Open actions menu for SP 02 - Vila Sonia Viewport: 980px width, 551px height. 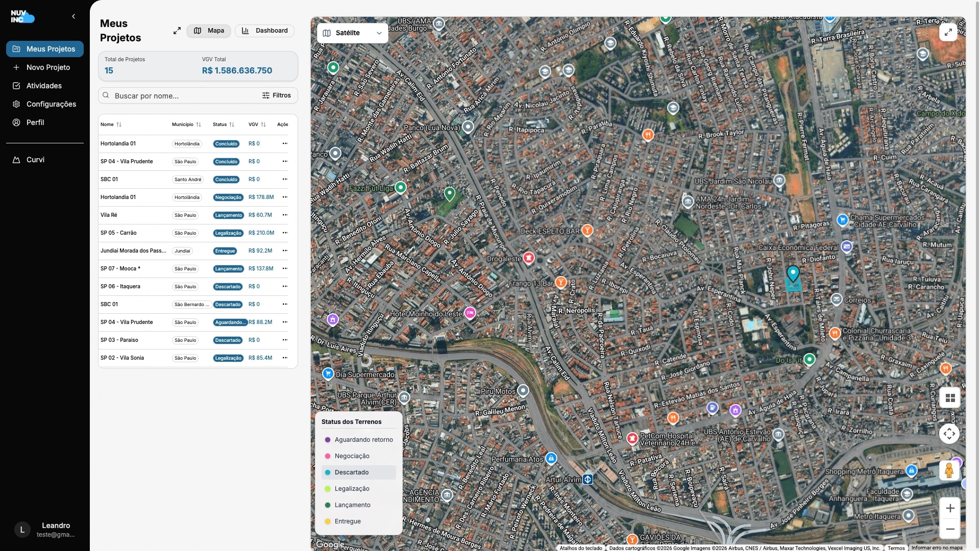coord(285,358)
